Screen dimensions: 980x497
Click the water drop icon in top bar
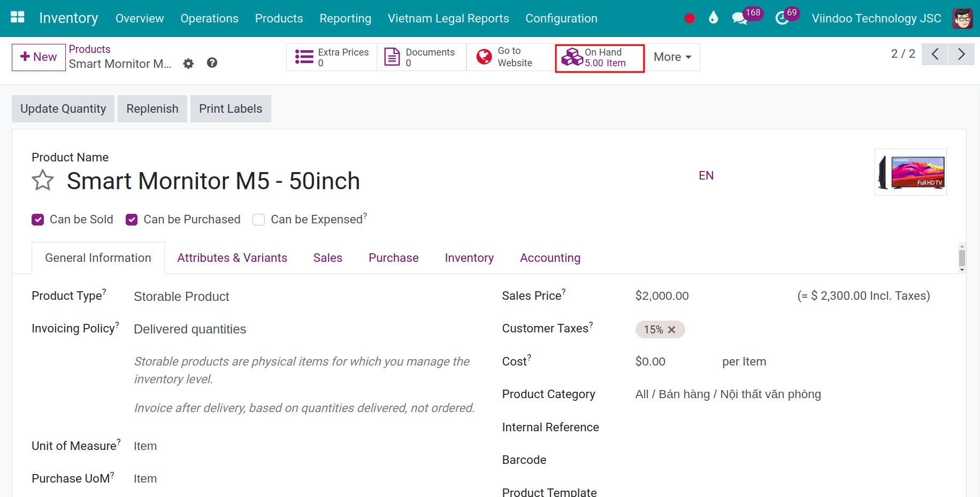point(713,18)
